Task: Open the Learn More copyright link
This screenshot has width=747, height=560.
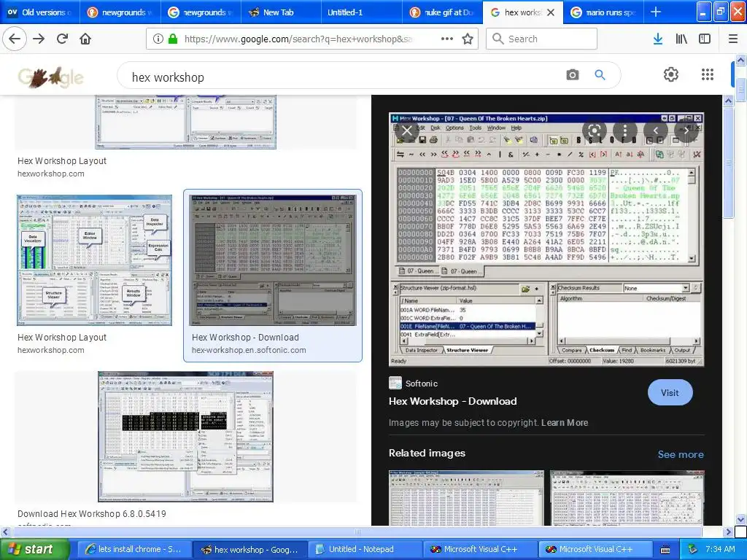Action: coord(565,423)
